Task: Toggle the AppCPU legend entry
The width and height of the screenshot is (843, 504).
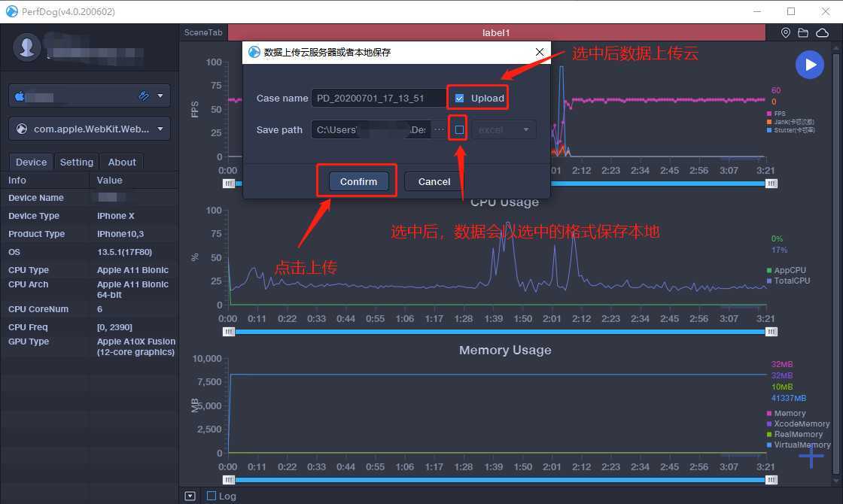Action: coord(786,270)
